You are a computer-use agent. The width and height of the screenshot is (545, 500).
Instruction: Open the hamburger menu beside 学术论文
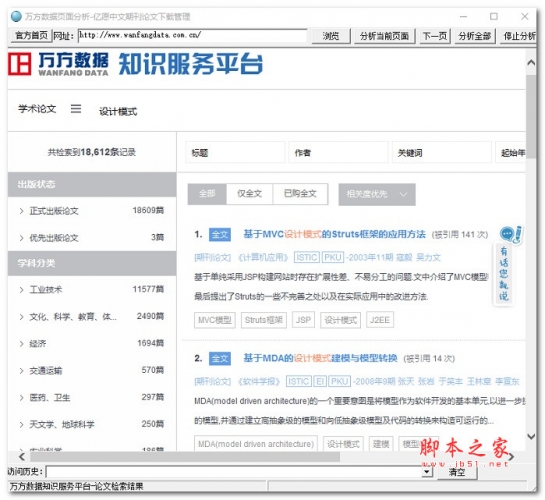click(x=76, y=109)
